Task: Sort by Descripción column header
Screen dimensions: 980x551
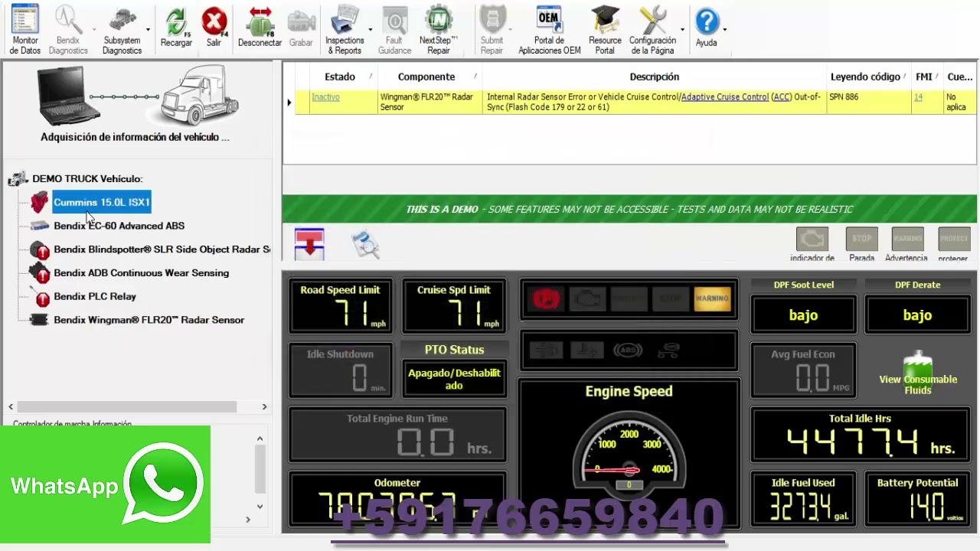Action: [x=654, y=77]
